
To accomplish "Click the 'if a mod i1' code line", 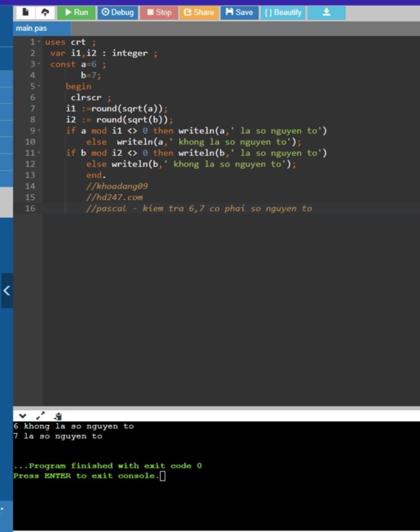I will point(196,131).
